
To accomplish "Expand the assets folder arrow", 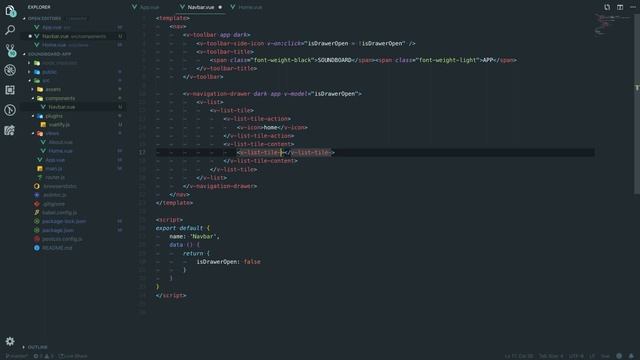I will click(x=33, y=89).
